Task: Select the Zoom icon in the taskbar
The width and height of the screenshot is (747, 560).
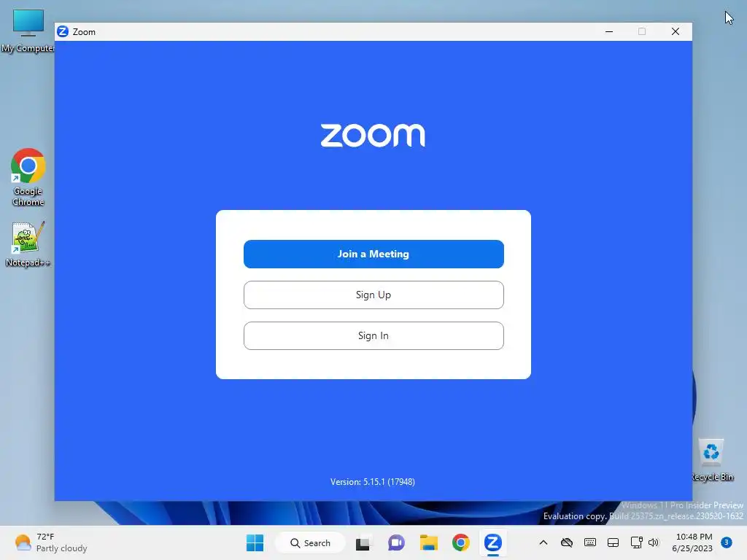Action: pyautogui.click(x=492, y=542)
